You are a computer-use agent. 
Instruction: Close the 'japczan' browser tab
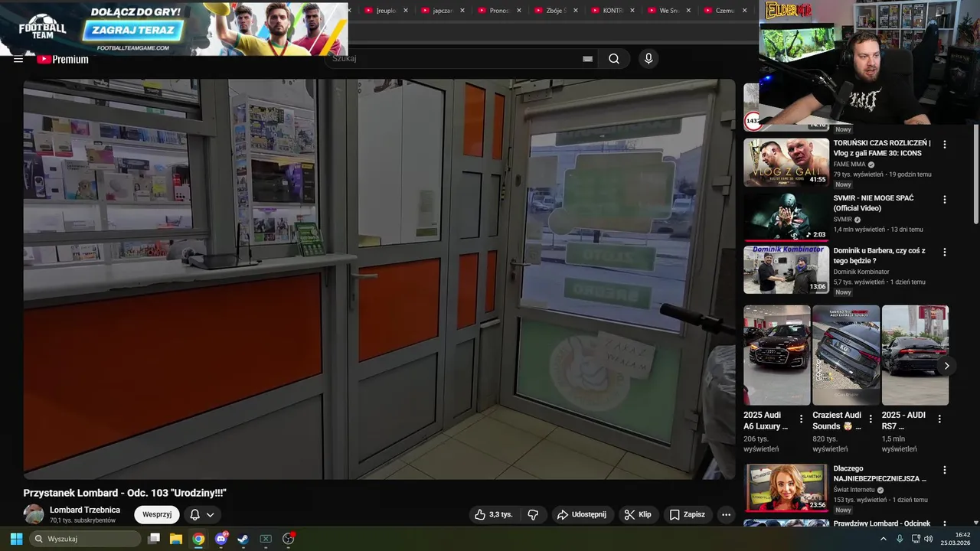pos(462,11)
